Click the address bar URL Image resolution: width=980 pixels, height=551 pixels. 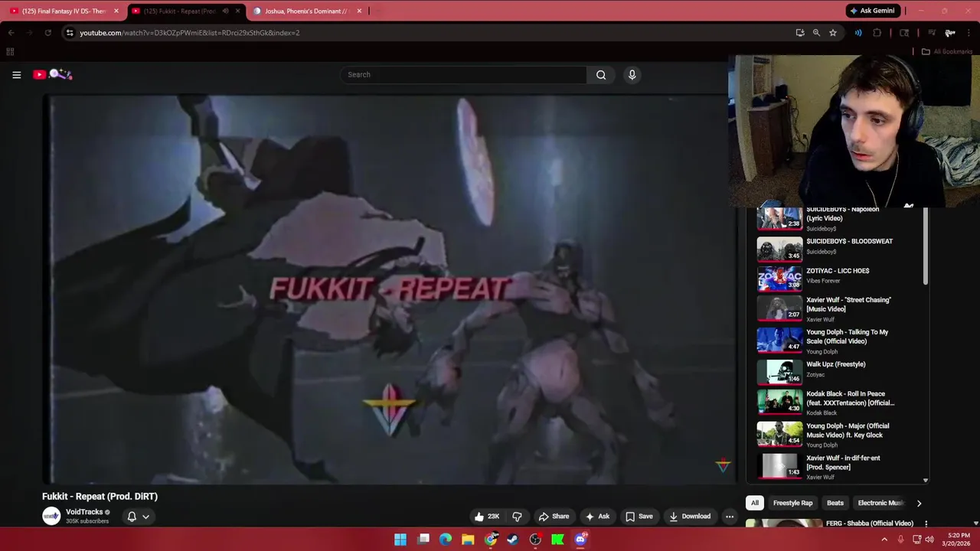[x=190, y=33]
